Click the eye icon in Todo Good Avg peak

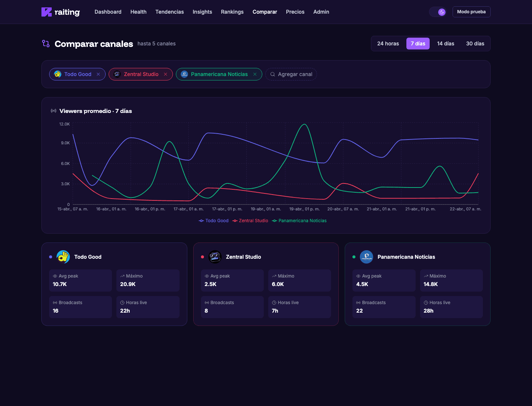click(x=55, y=276)
